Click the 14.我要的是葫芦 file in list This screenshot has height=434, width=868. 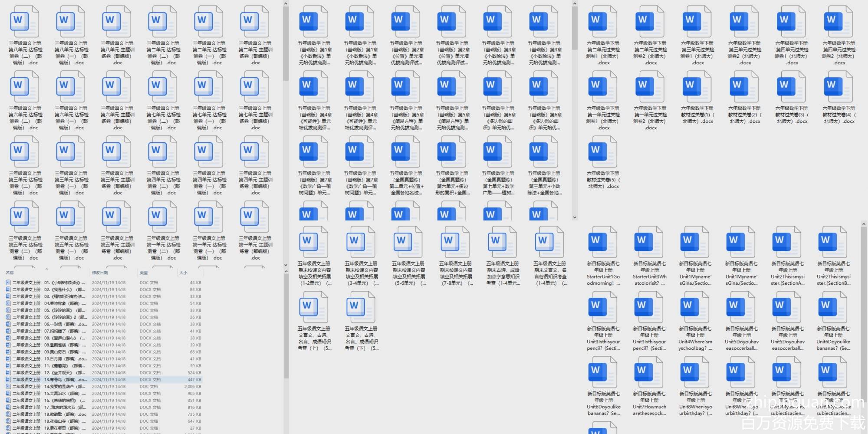(x=65, y=387)
